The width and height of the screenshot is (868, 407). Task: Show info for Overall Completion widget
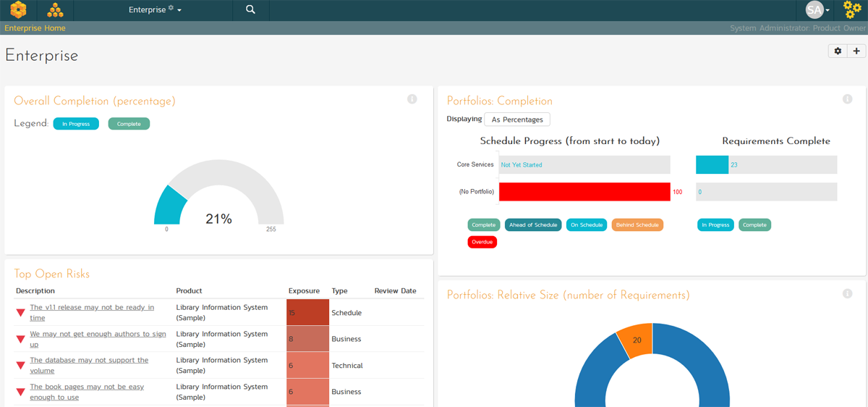click(x=412, y=99)
